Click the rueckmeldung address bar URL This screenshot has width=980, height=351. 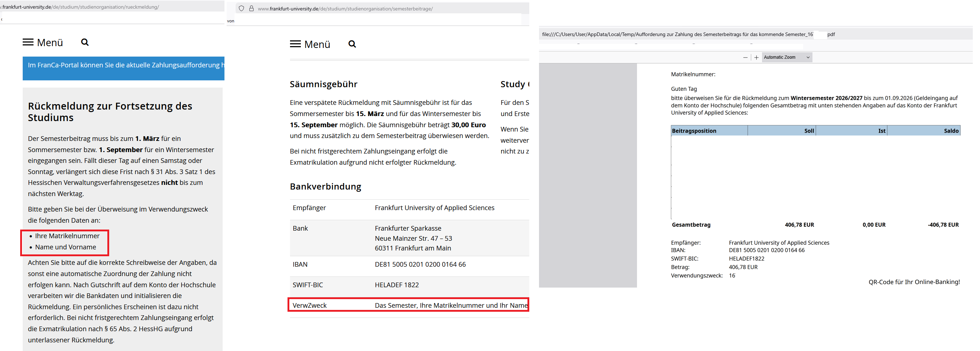(80, 7)
